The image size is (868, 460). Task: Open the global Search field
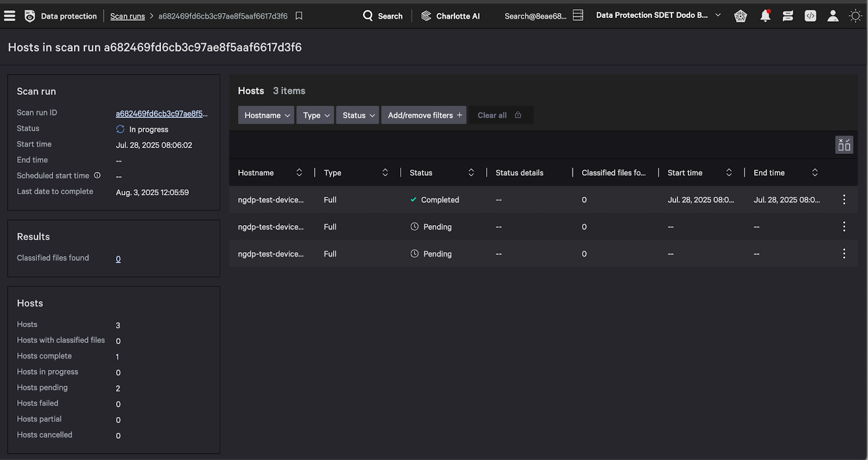(x=383, y=16)
